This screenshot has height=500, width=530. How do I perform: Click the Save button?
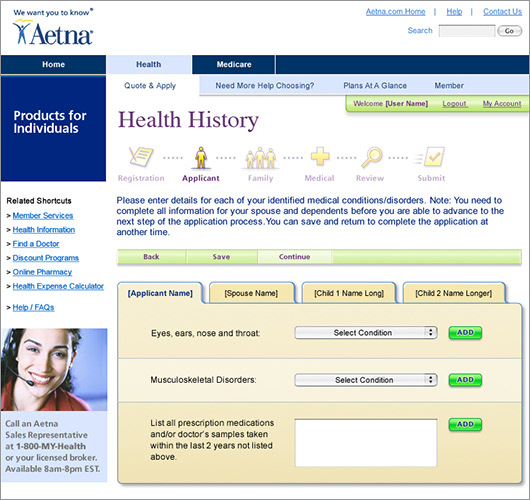pos(221,257)
